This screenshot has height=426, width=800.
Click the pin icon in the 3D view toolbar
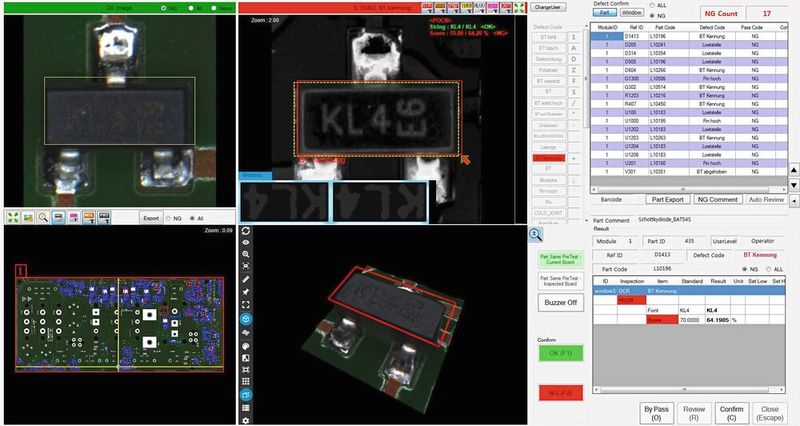pyautogui.click(x=246, y=292)
